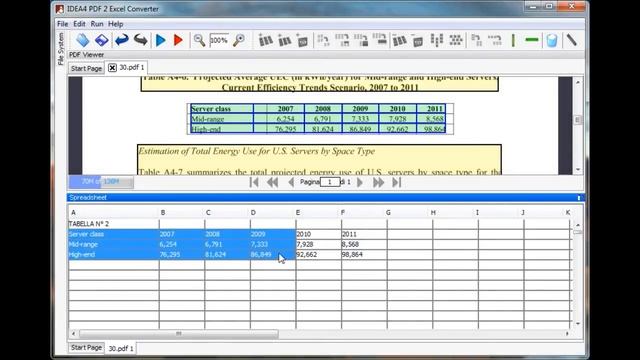Image resolution: width=640 pixels, height=360 pixels.
Task: Click PDF viewer scrollbar up arrow
Action: pos(578,82)
